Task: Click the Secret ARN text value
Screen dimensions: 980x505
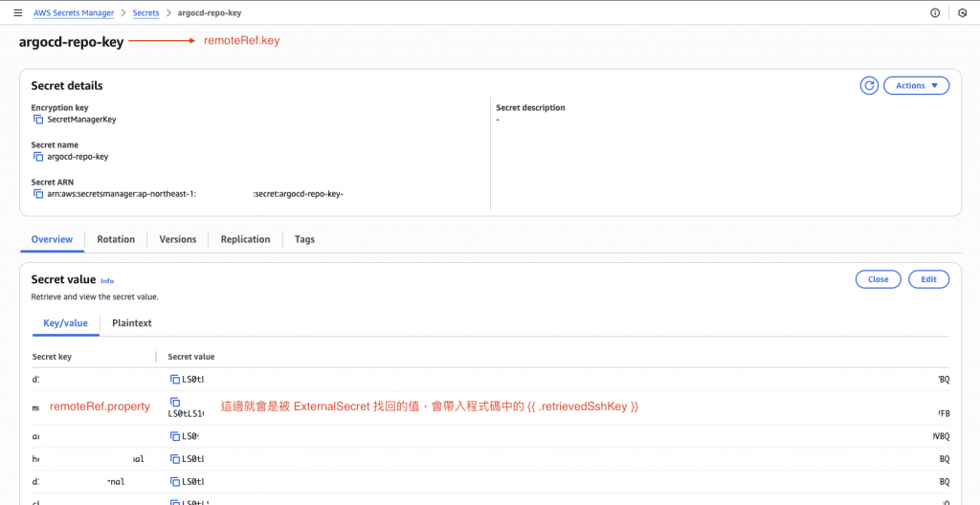Action: click(x=195, y=194)
